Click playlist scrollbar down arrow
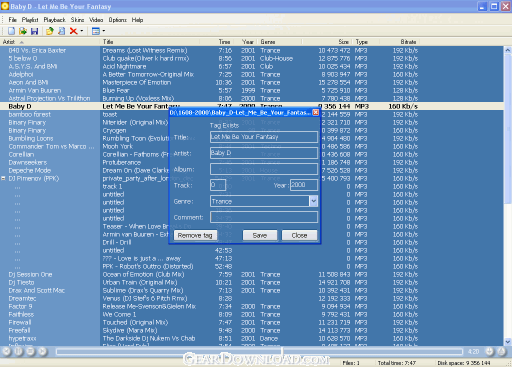Viewport: 512px width, 367px height. pos(508,342)
